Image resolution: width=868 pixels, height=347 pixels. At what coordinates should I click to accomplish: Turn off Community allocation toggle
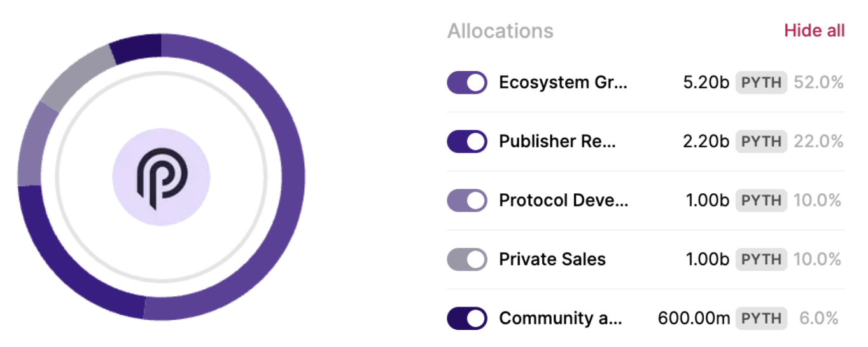click(467, 318)
